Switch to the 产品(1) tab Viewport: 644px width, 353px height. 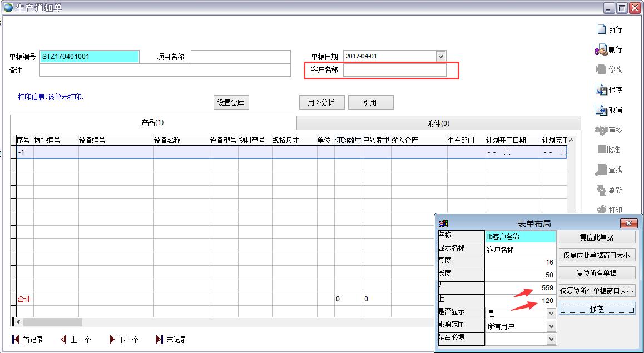point(153,122)
